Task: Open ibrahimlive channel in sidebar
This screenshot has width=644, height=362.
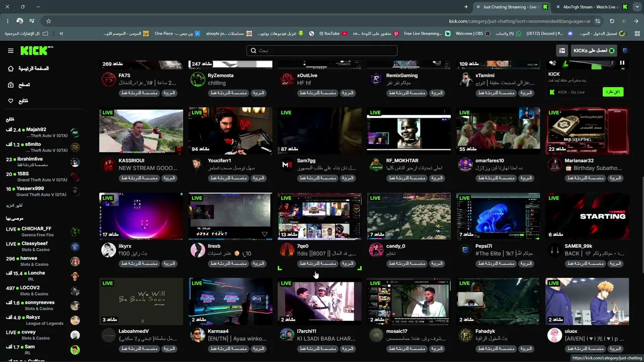Action: pyautogui.click(x=43, y=162)
